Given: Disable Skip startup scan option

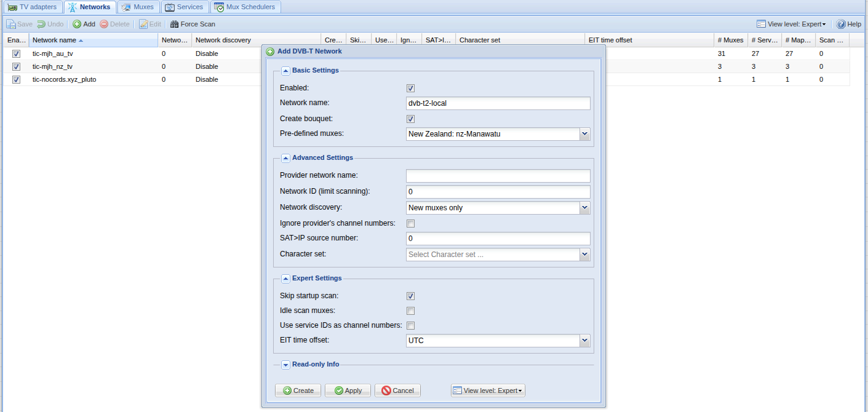Looking at the screenshot, I should pos(410,296).
